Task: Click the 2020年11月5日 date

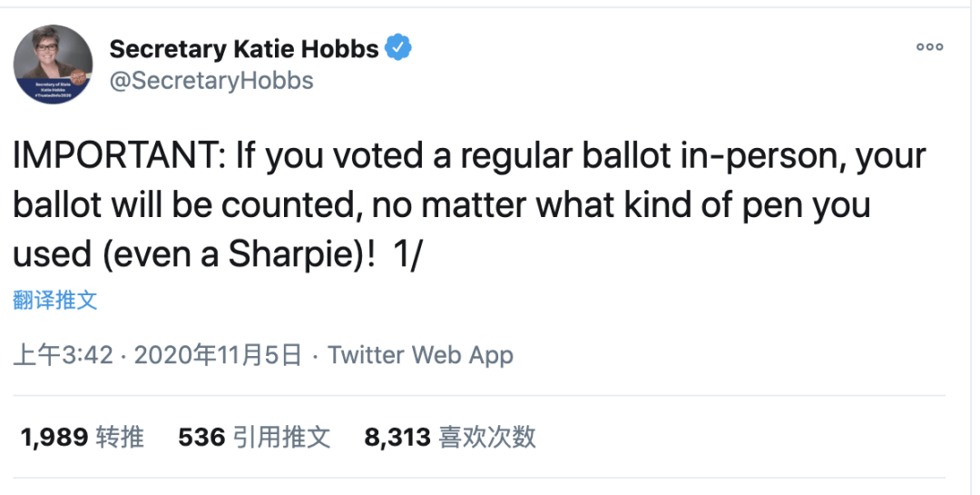Action: click(x=218, y=355)
